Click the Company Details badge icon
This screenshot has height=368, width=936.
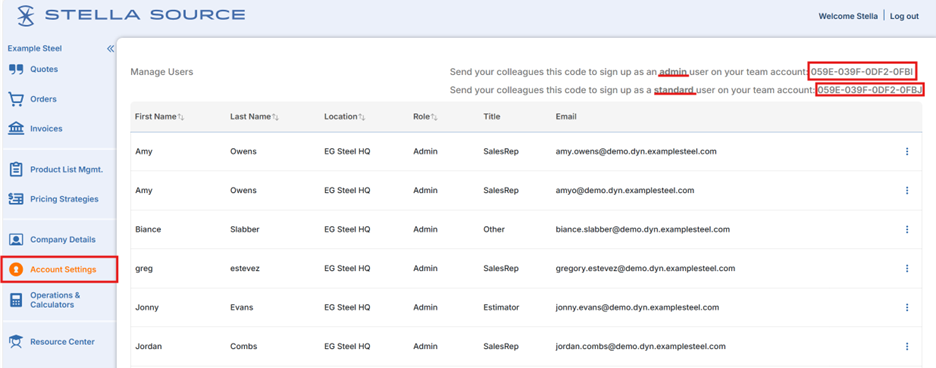point(16,240)
